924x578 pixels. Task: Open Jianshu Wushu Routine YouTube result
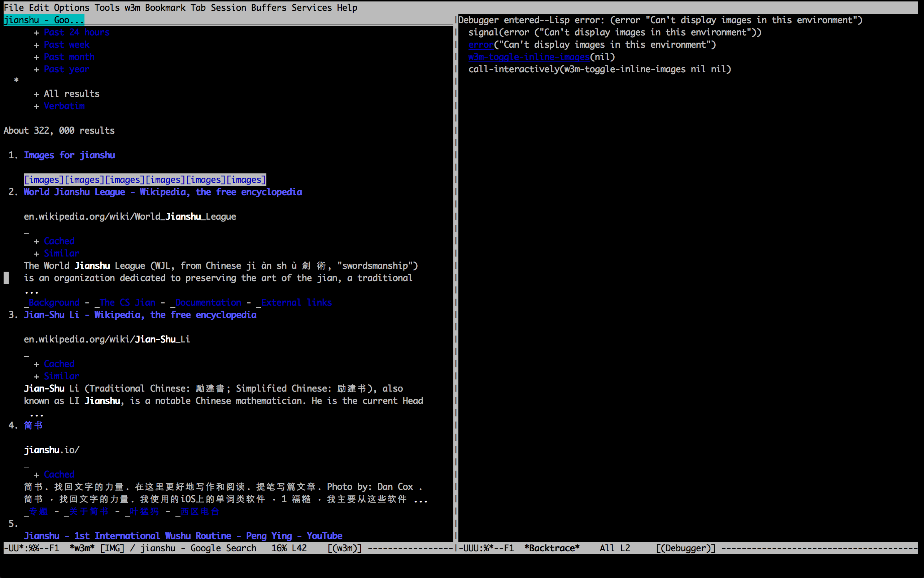(x=183, y=536)
